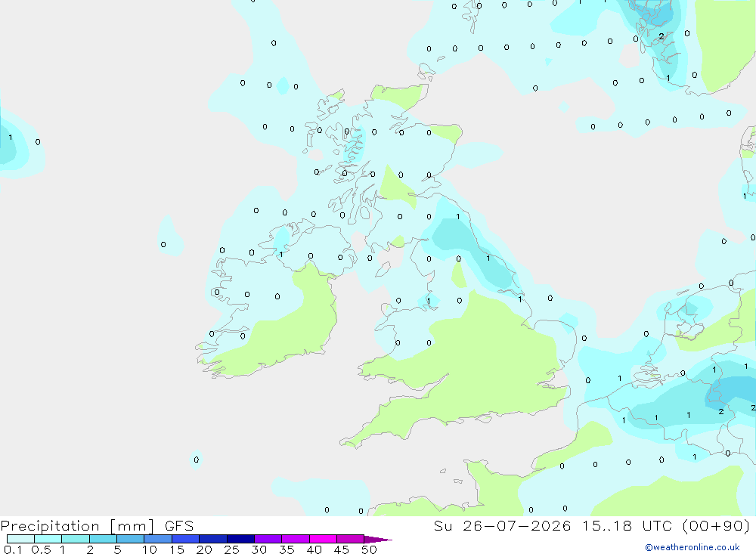Click the '35' legend scale label
Screen dimensions: 756x554
click(x=287, y=549)
